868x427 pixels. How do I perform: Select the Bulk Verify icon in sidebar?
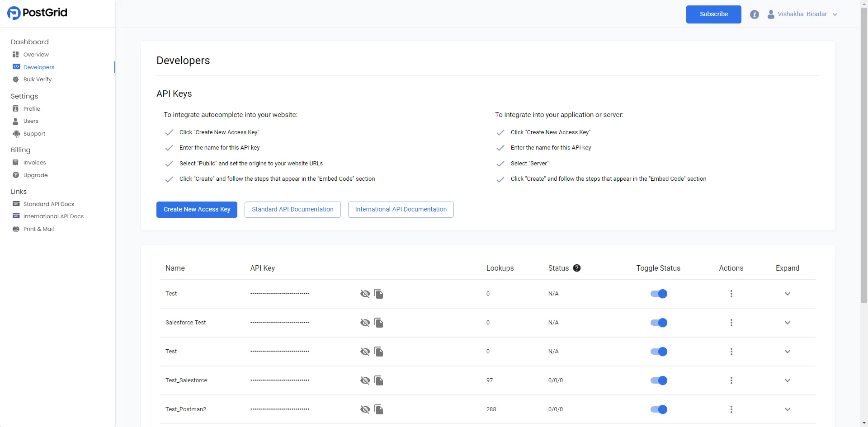[16, 80]
